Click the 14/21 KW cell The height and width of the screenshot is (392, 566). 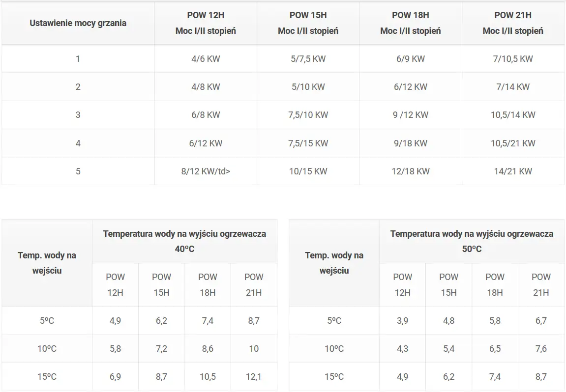pyautogui.click(x=513, y=171)
